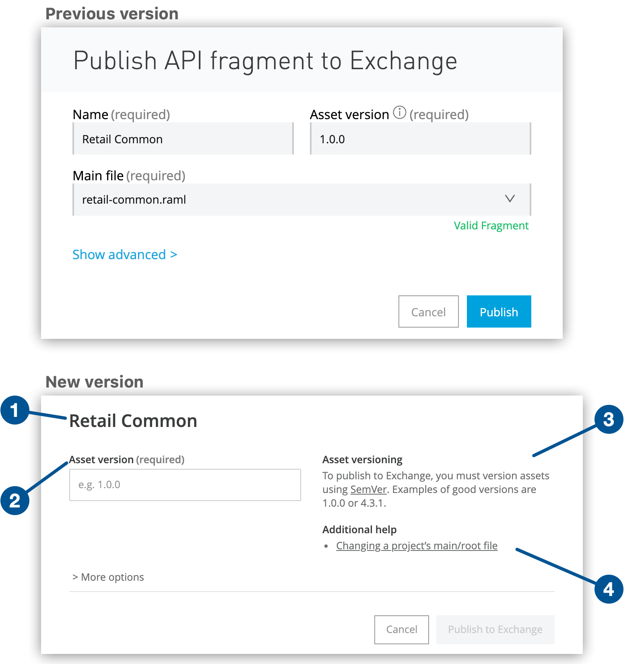Expand the Show advanced section
644x664 pixels.
click(x=125, y=254)
